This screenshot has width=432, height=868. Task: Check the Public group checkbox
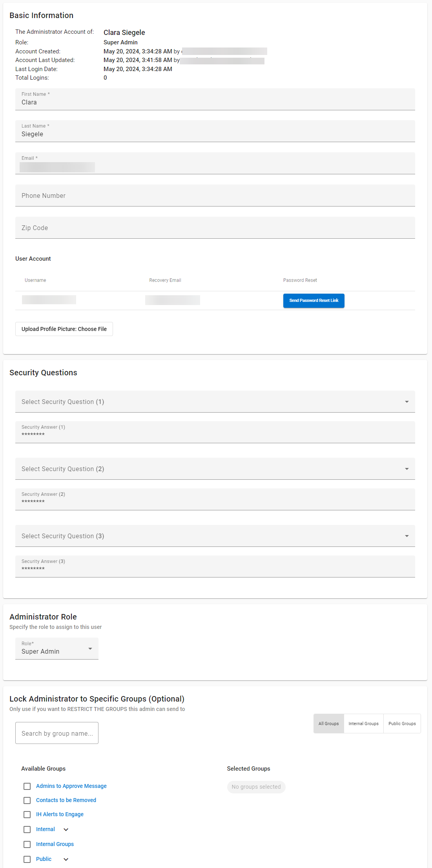coord(27,859)
